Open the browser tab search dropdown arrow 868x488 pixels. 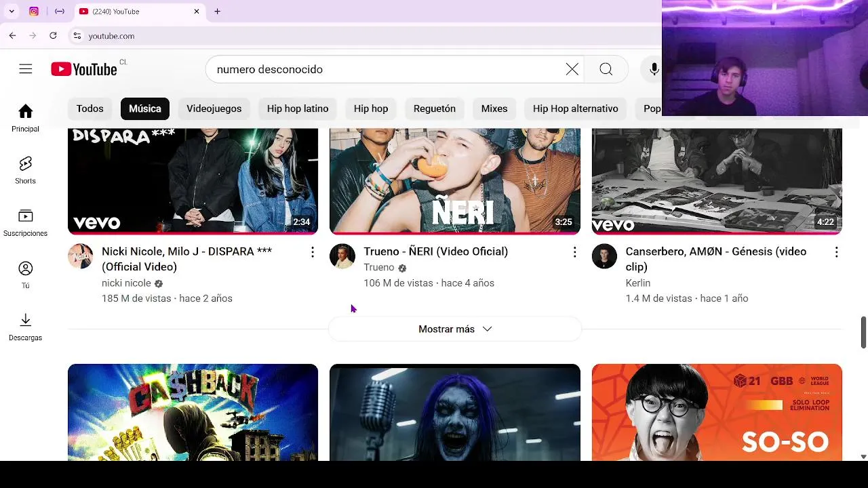[x=12, y=12]
